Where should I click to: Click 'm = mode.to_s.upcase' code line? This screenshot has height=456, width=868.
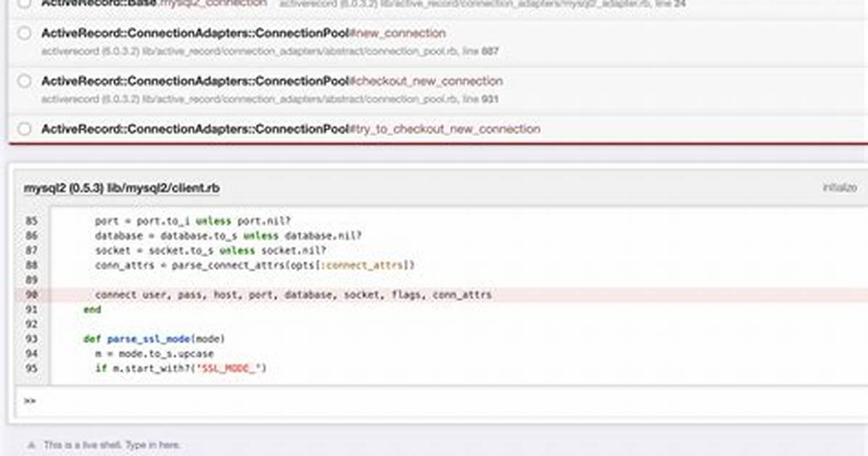154,354
